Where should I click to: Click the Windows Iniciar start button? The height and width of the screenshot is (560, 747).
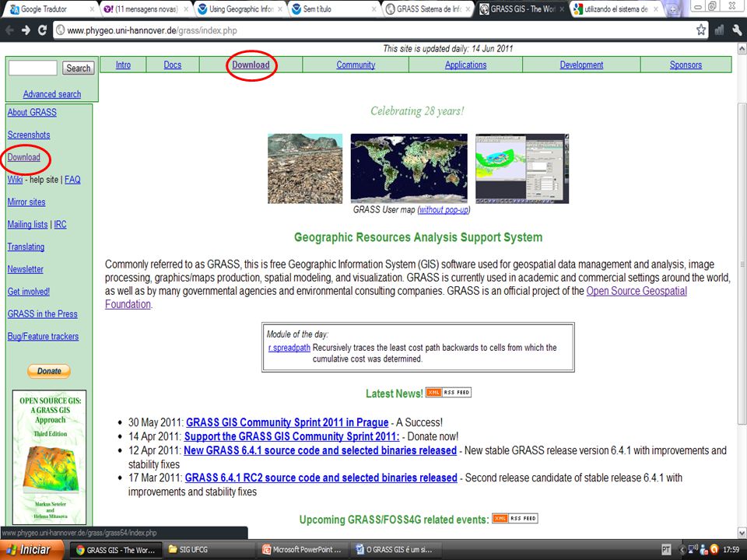[32, 550]
